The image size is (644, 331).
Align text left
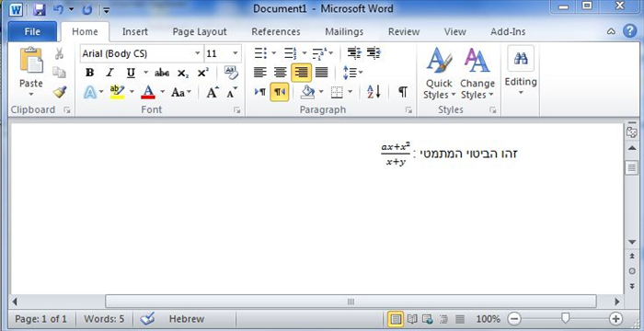(x=260, y=73)
